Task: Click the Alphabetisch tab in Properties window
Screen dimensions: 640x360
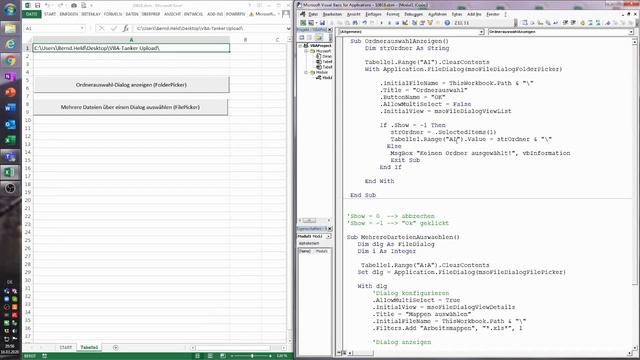Action: click(309, 244)
